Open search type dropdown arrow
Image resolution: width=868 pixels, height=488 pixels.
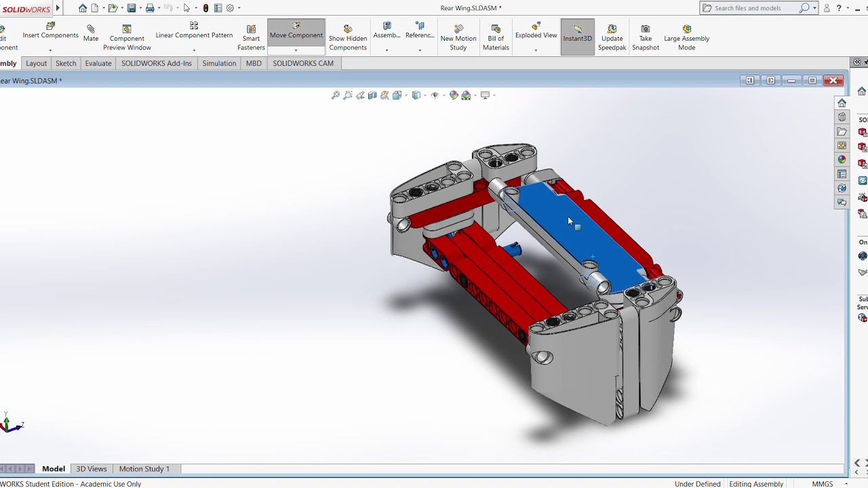pos(814,8)
